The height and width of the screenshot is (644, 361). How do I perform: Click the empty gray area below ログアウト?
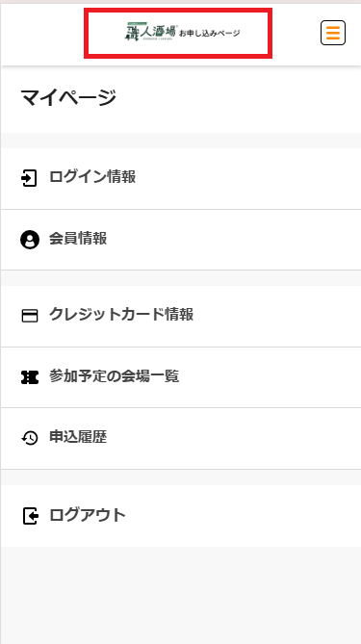181,595
